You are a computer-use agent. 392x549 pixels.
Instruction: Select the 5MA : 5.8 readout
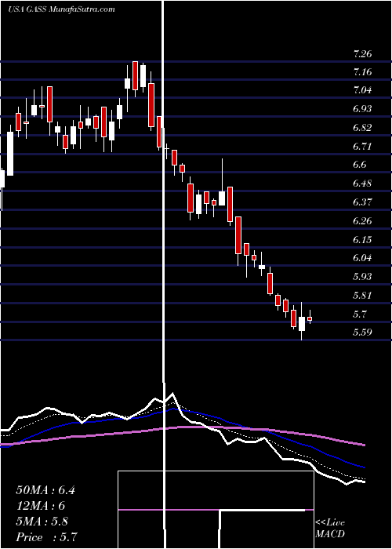click(42, 522)
